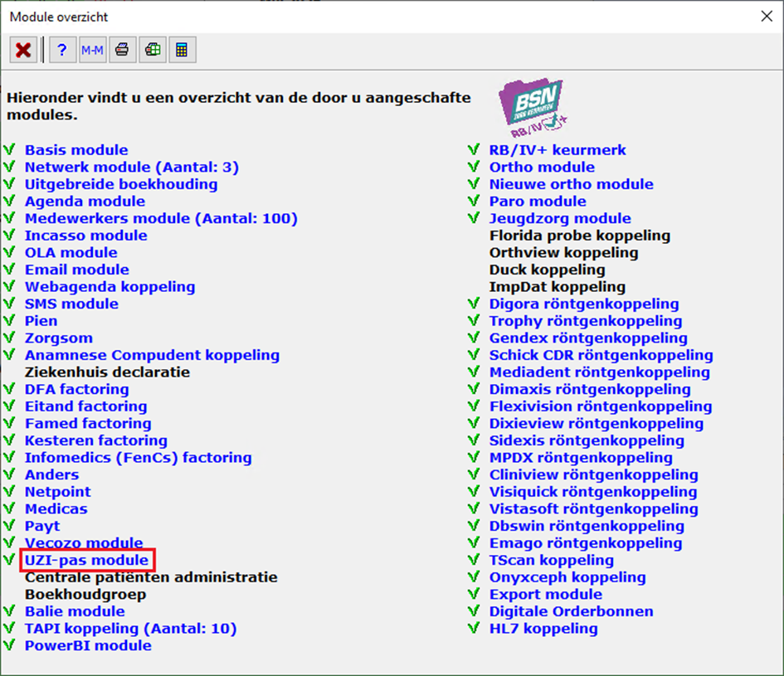Open Gendex röntgenkoppeling link
Image resolution: width=784 pixels, height=676 pixels.
[588, 338]
